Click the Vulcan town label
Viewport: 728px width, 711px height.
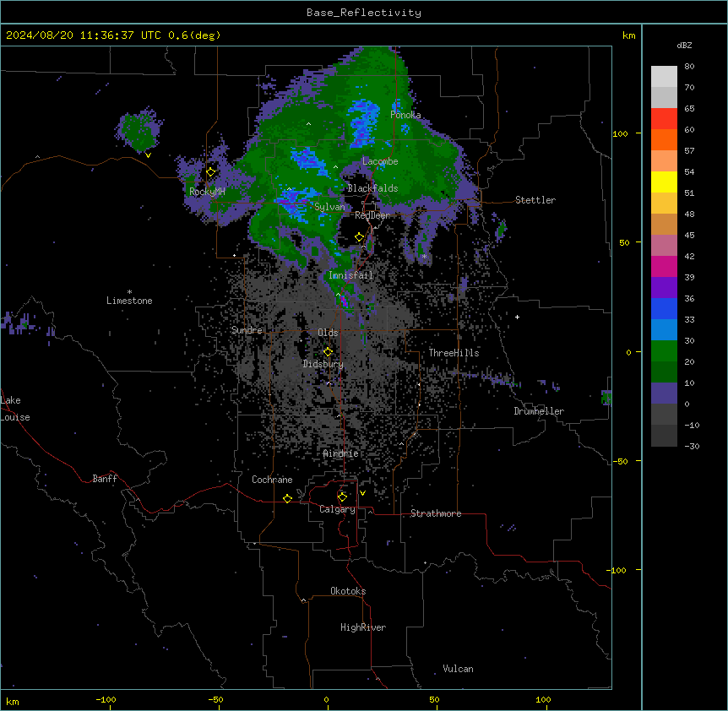tap(459, 669)
